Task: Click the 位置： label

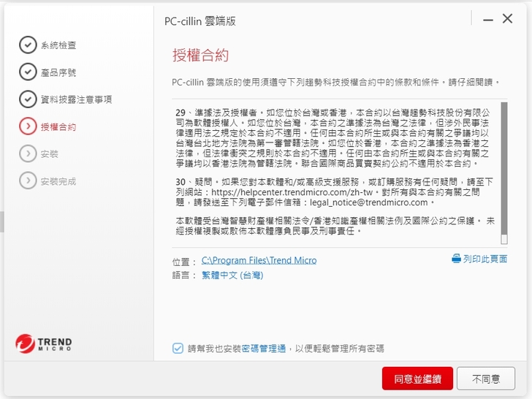Action: point(184,262)
